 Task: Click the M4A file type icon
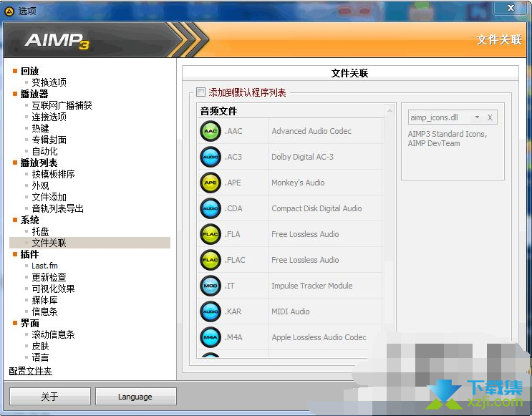pos(211,337)
